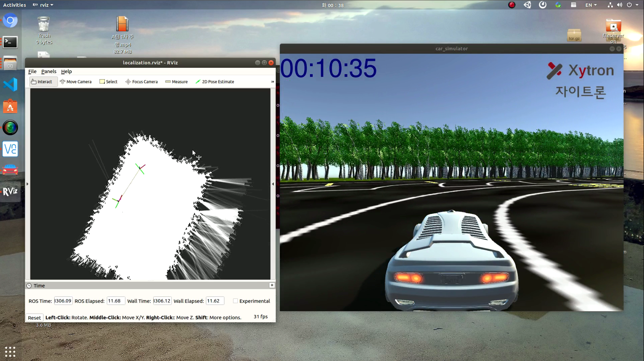This screenshot has height=361, width=644.
Task: Click the red recording indicator in top bar
Action: (x=512, y=5)
